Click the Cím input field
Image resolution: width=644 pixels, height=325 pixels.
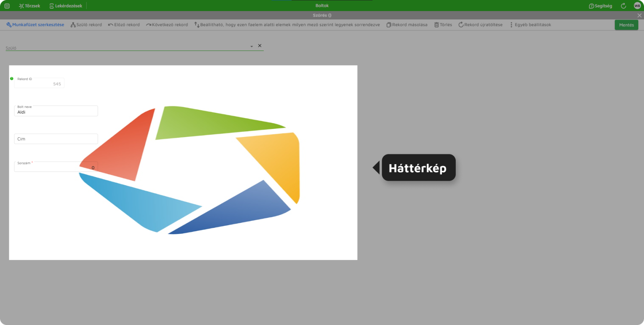56,139
